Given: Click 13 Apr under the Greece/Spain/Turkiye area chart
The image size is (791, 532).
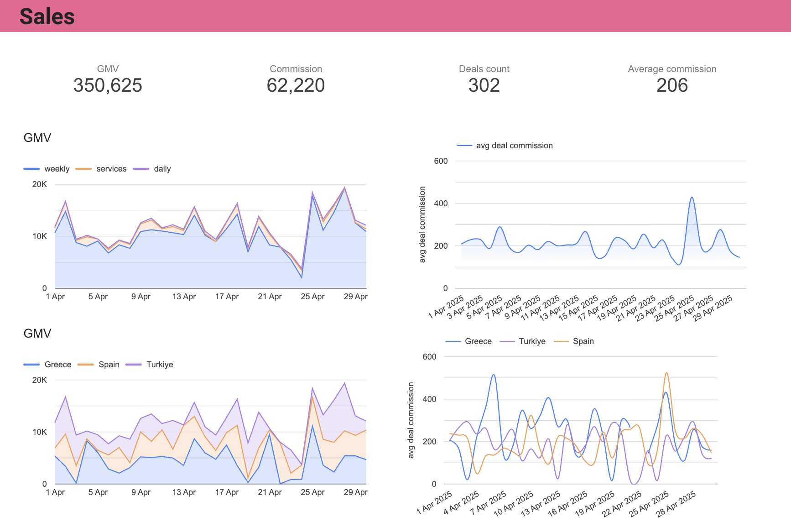Looking at the screenshot, I should (184, 492).
